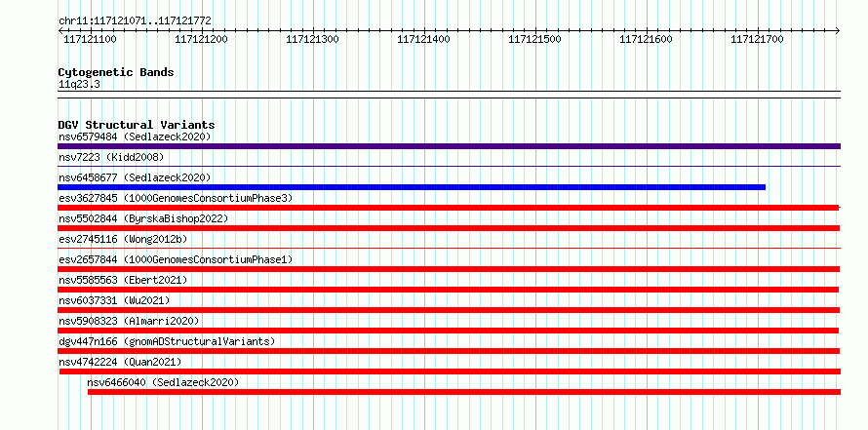Click the right arrowhead of the ruler
Screen dimensions: 868x430
838,30
